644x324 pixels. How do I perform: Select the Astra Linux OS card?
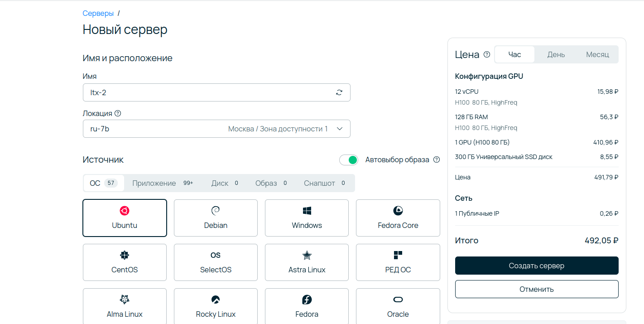point(307,262)
